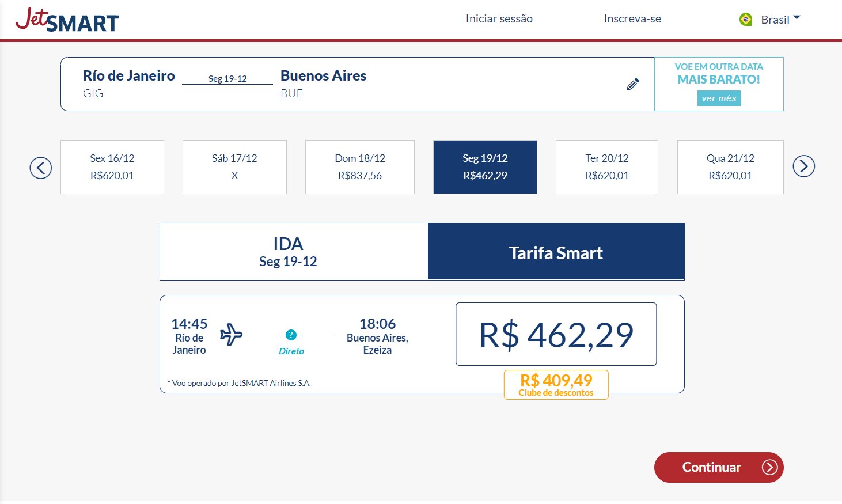Viewport: 842px width, 504px height.
Task: Go to previous dates with left arrow
Action: tap(41, 168)
